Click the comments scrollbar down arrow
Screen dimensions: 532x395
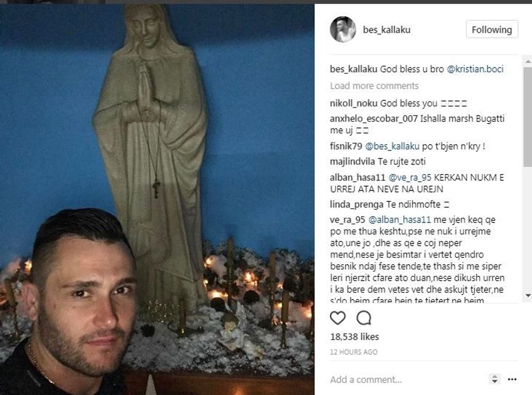point(528,296)
